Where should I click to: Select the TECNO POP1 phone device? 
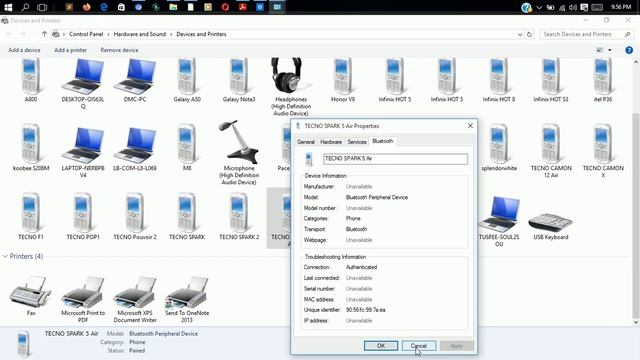tap(83, 216)
